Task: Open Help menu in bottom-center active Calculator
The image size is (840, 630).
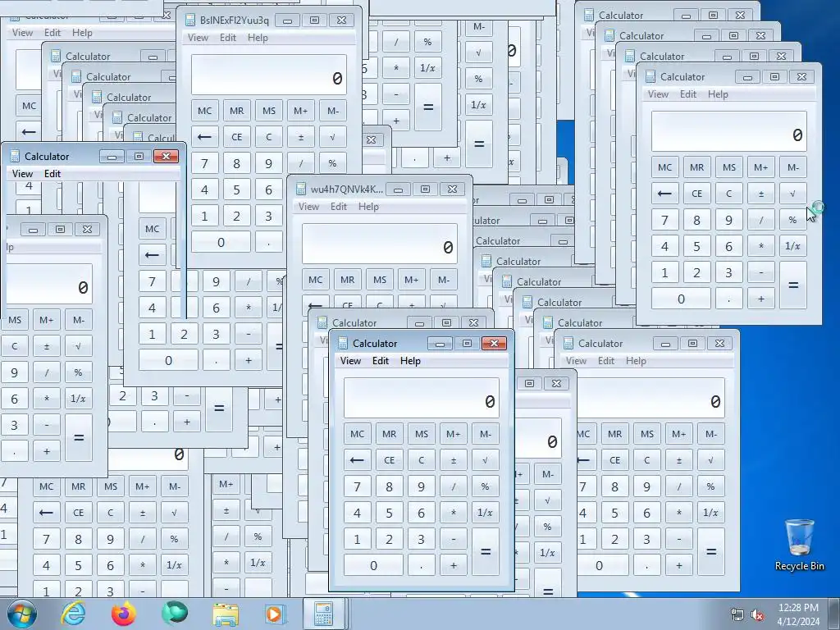Action: (410, 361)
